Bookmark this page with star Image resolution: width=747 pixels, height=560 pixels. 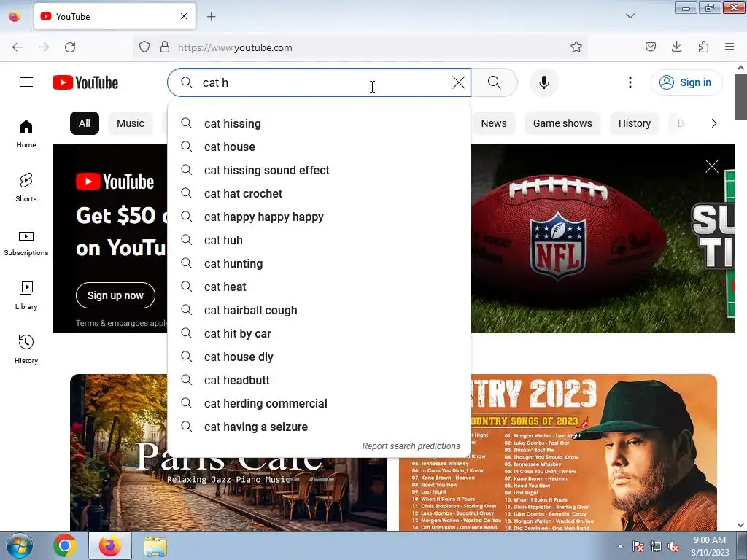576,47
